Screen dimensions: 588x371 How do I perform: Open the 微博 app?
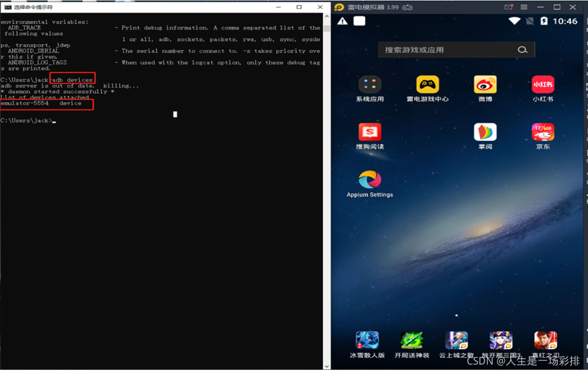click(485, 85)
